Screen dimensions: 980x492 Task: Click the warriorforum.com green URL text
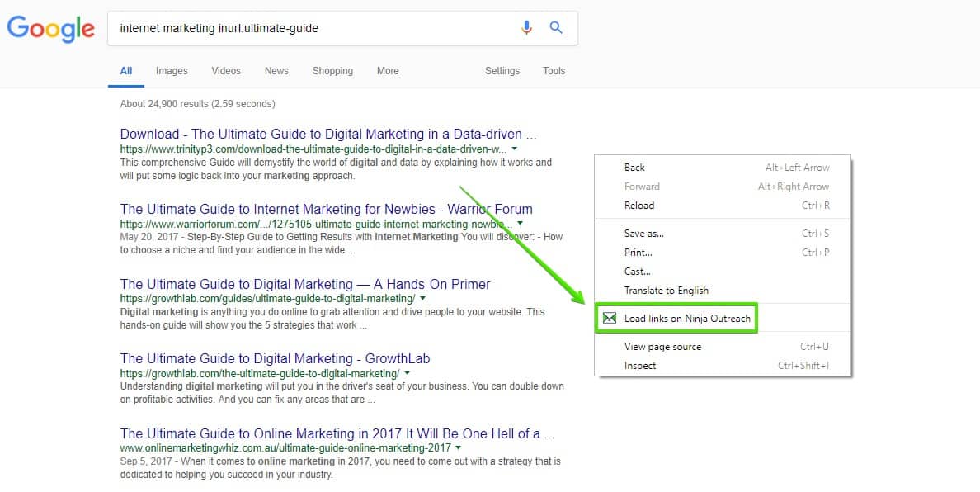click(316, 224)
